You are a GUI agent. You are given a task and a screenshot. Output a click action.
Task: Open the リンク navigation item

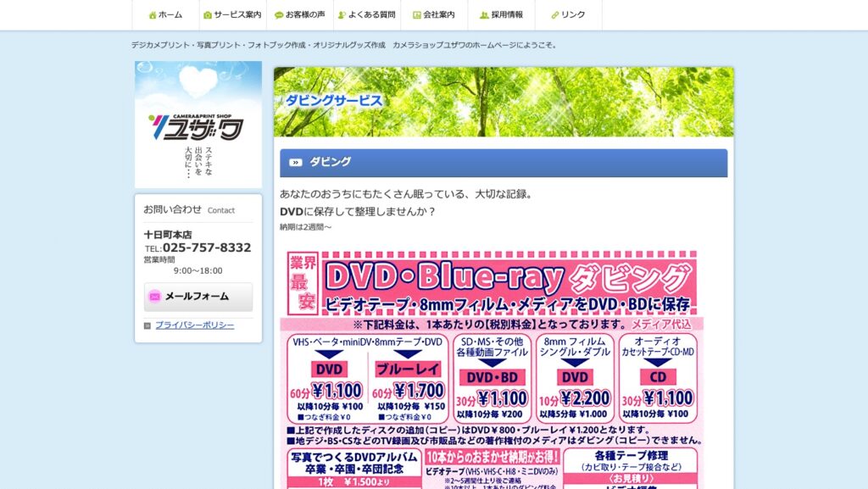573,15
